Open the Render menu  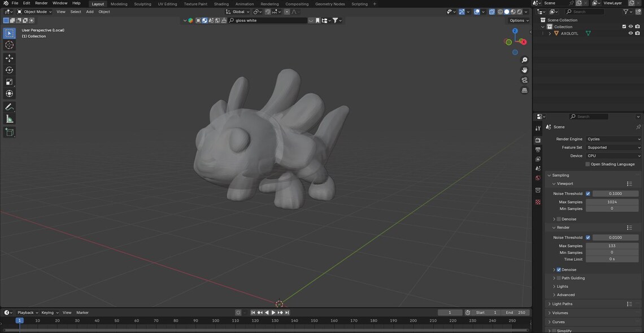pyautogui.click(x=41, y=3)
